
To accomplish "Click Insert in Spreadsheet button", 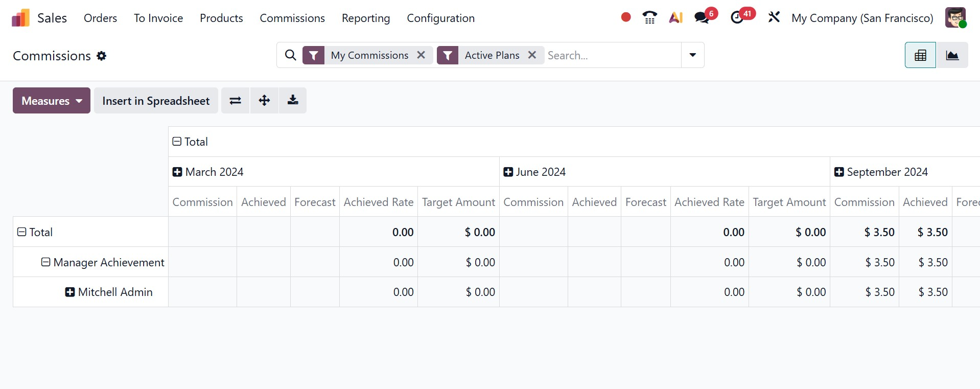I will click(156, 101).
